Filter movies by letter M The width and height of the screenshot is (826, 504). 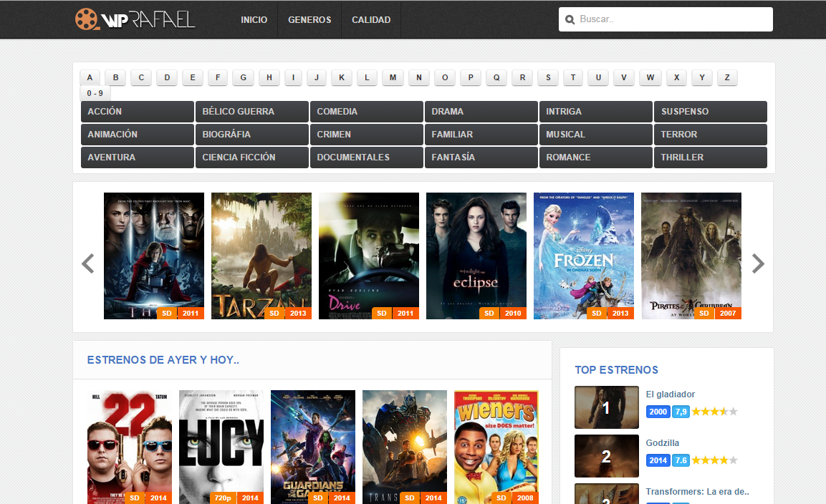(x=393, y=77)
